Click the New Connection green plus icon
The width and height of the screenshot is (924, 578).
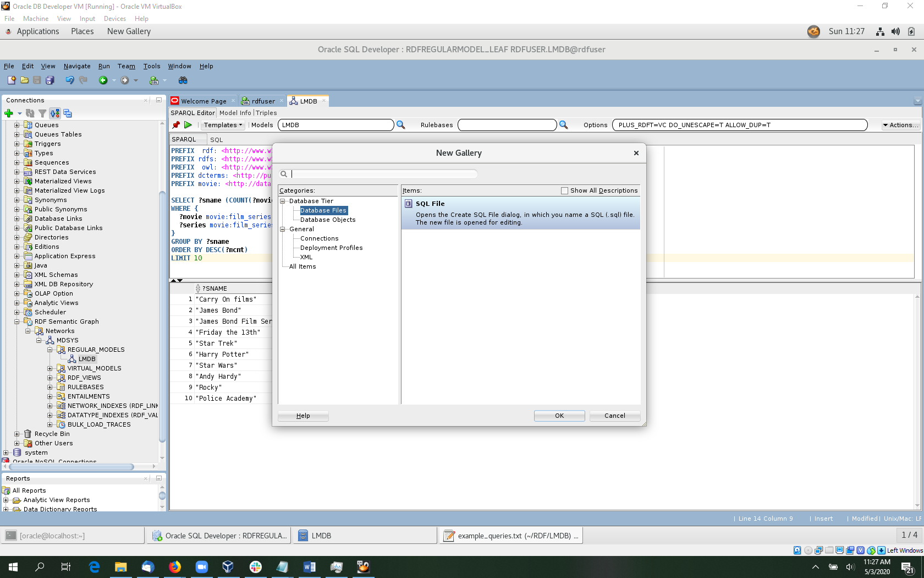(8, 113)
